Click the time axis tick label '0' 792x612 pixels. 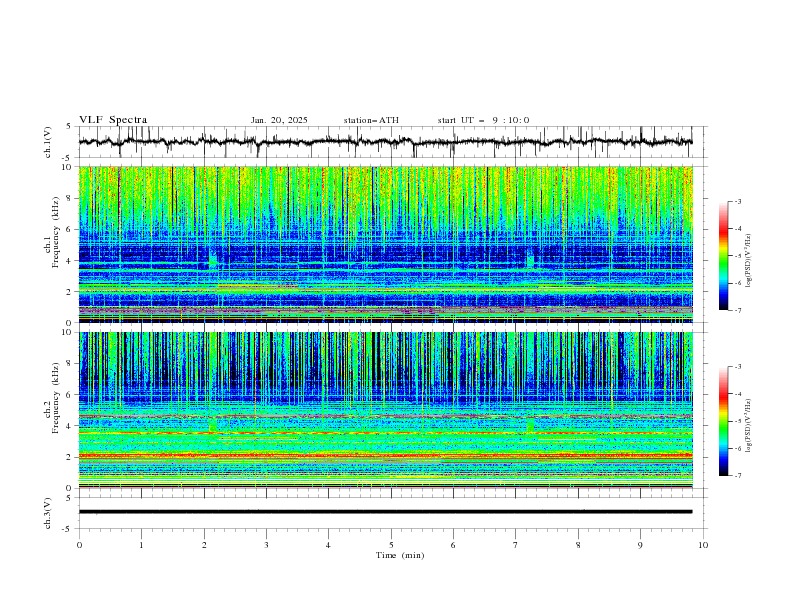(x=79, y=545)
